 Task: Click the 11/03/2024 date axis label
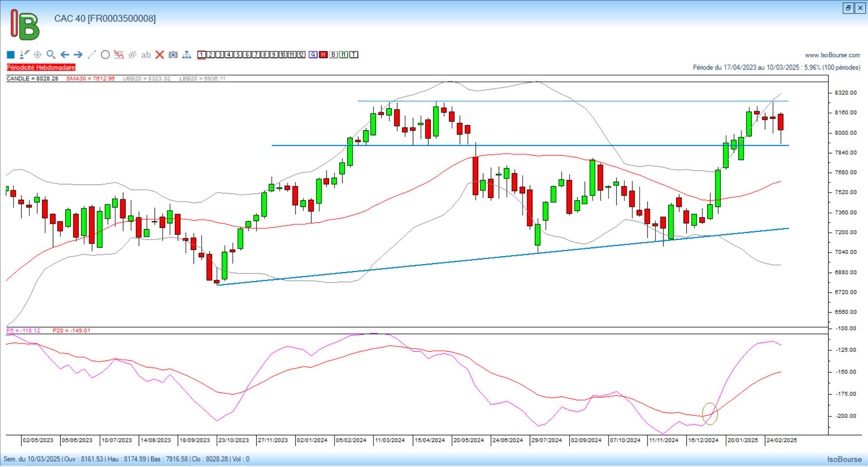390,440
